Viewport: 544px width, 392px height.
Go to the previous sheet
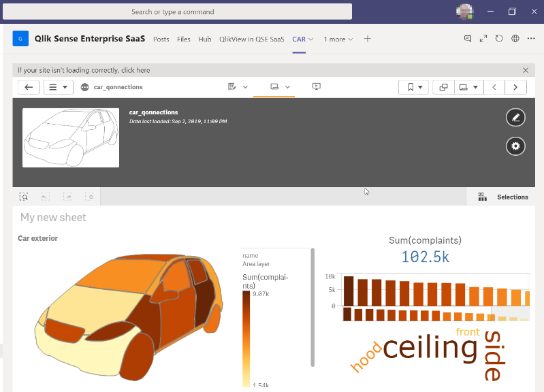coord(494,87)
